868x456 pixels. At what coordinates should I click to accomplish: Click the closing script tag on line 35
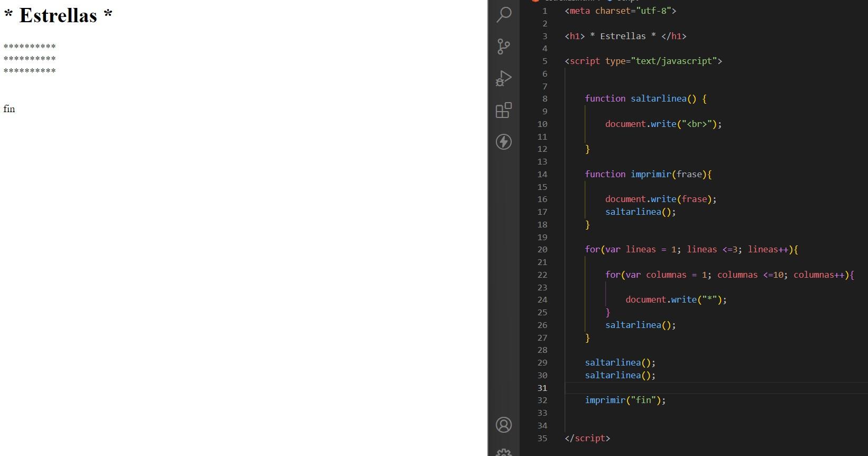pyautogui.click(x=587, y=438)
